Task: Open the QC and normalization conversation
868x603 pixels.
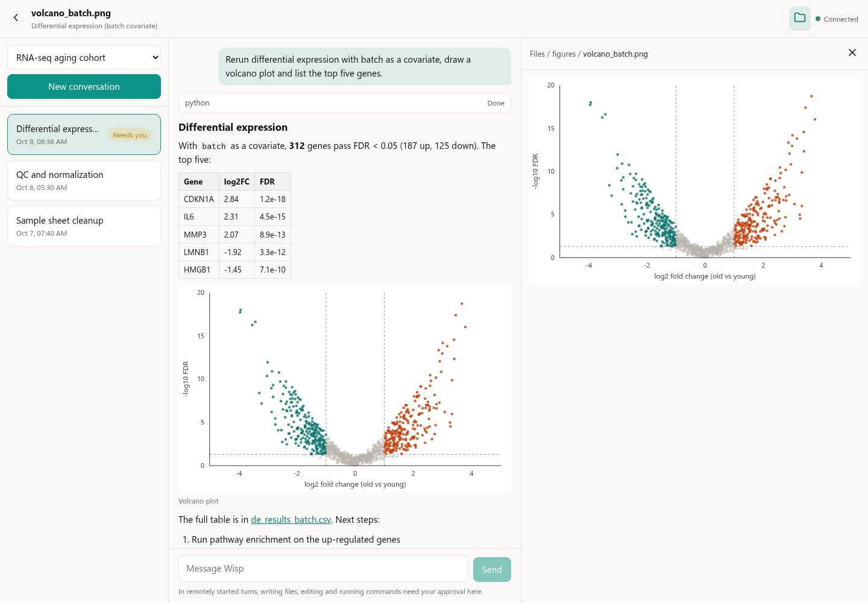Action: point(84,180)
